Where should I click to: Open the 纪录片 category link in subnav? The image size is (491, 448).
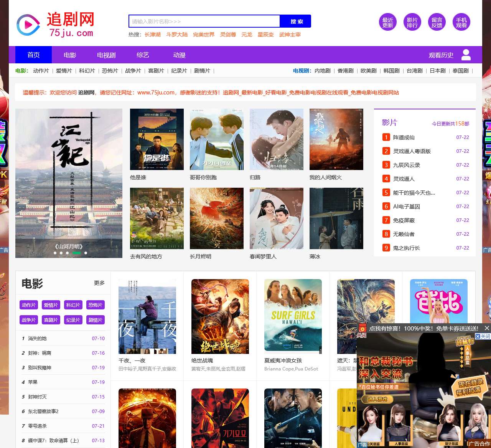179,71
